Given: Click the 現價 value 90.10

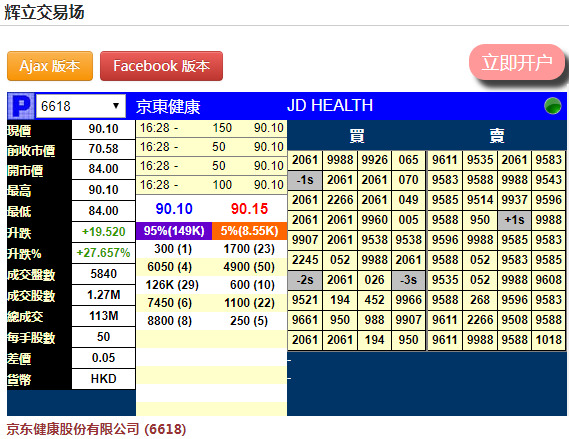Looking at the screenshot, I should coord(103,129).
